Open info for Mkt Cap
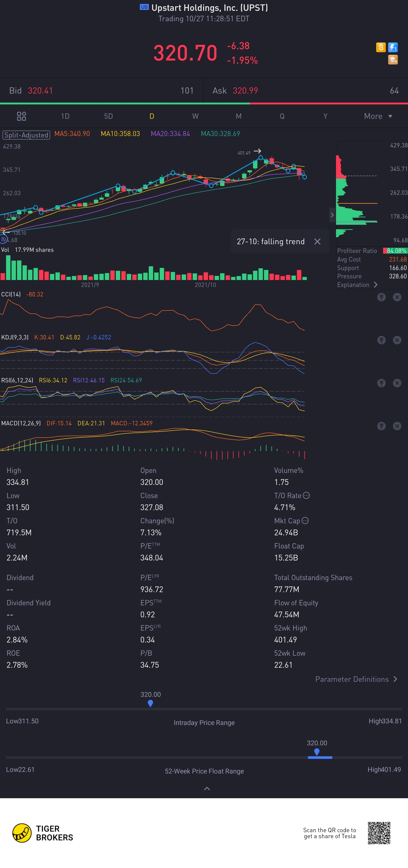Image resolution: width=408 pixels, height=868 pixels. [305, 521]
